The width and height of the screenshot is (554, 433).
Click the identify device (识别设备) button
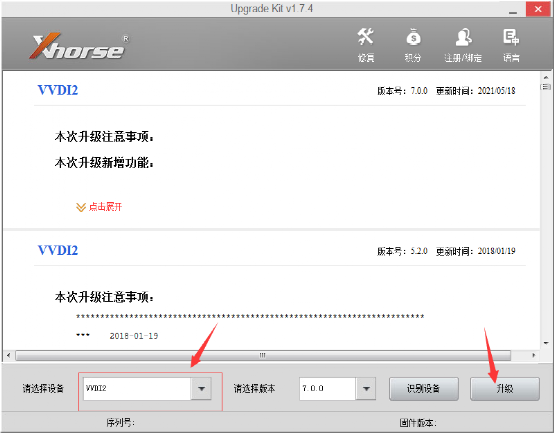click(x=424, y=389)
